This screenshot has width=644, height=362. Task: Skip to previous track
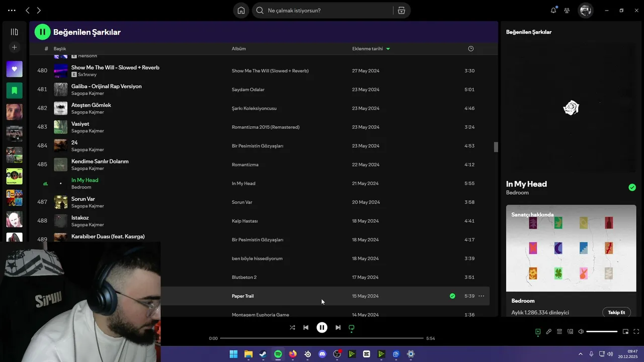[x=306, y=327]
